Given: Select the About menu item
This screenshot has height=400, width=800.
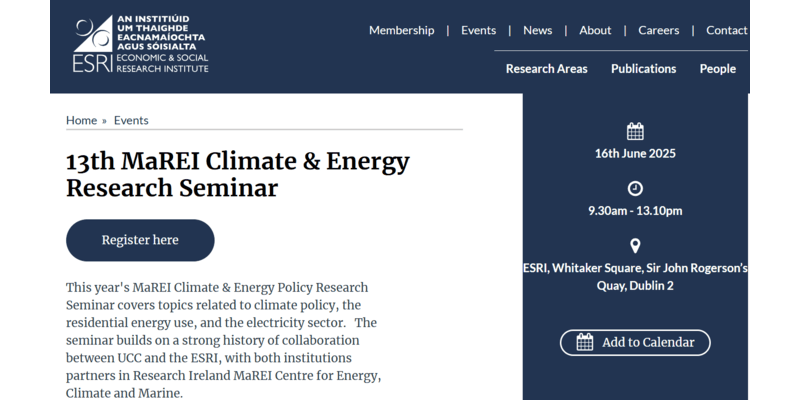Looking at the screenshot, I should click(595, 30).
